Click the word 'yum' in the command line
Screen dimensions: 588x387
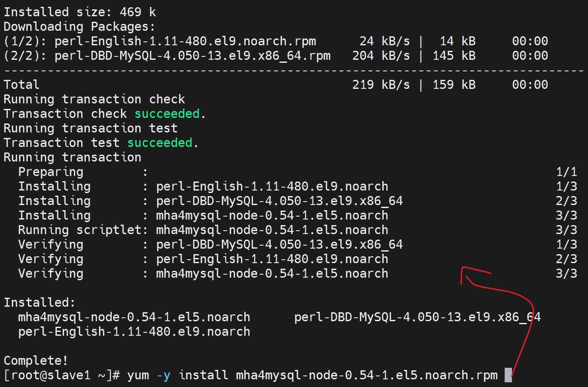pos(138,375)
